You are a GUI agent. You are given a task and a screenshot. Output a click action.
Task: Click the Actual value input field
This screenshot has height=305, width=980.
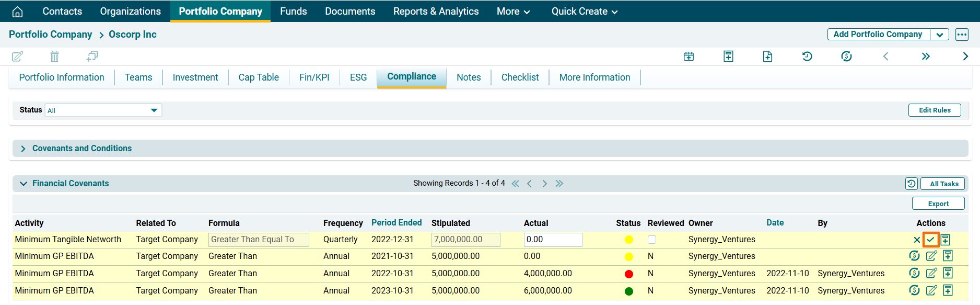[552, 240]
